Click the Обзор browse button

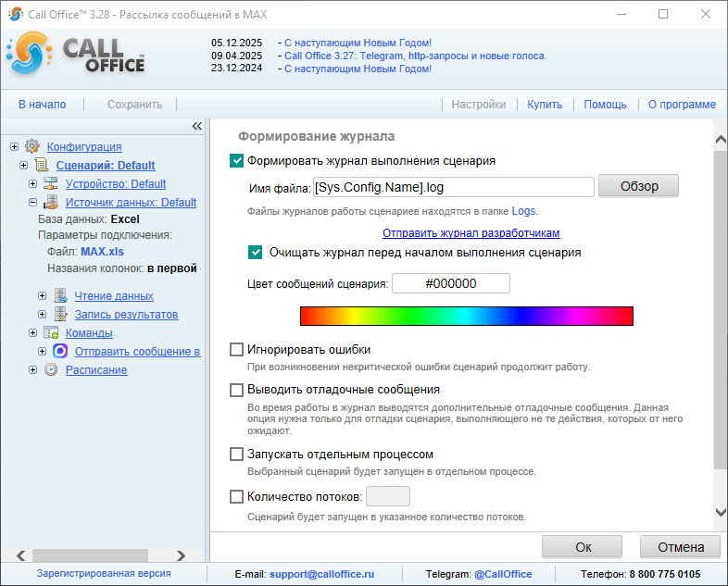pyautogui.click(x=638, y=186)
